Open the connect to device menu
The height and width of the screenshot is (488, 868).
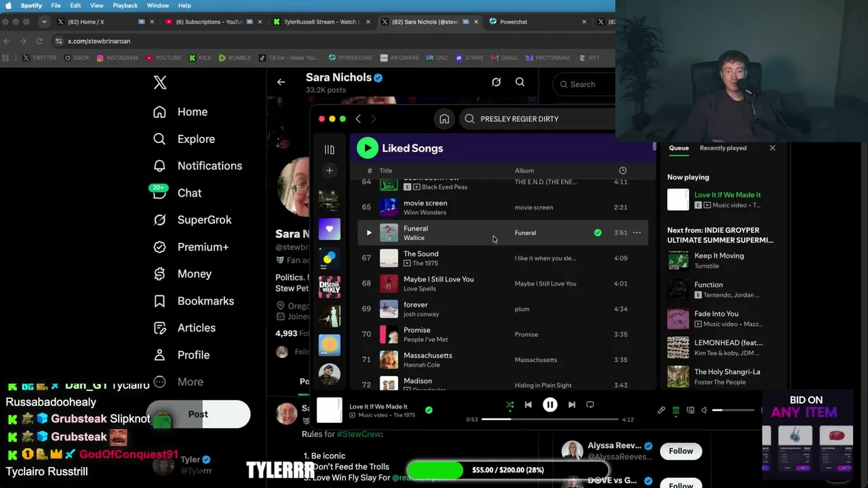[690, 410]
